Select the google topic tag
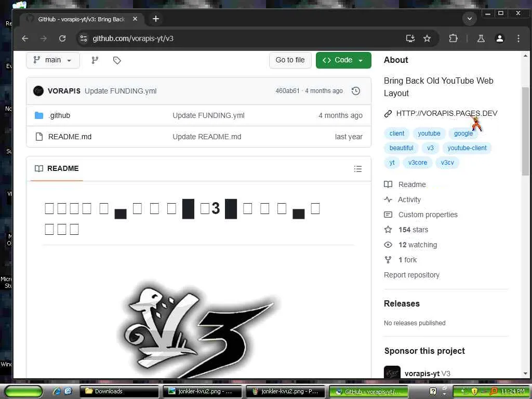 coord(463,134)
